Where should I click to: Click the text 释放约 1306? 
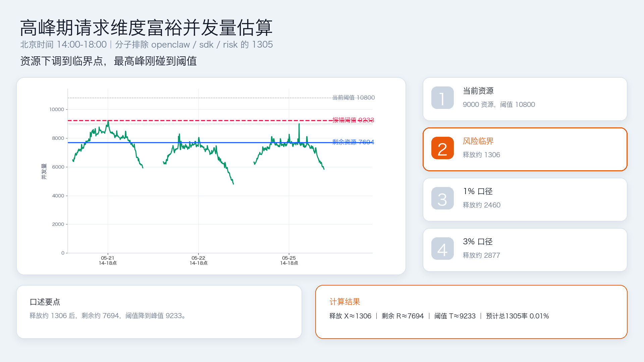point(481,155)
